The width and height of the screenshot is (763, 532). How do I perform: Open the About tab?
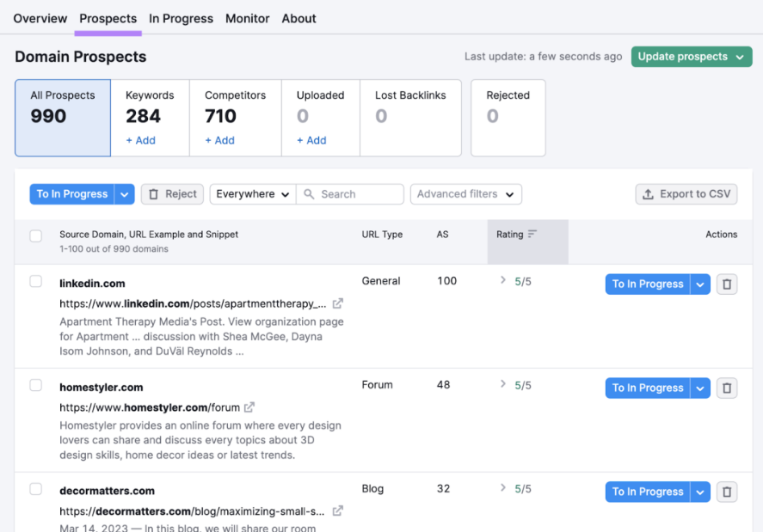click(298, 19)
